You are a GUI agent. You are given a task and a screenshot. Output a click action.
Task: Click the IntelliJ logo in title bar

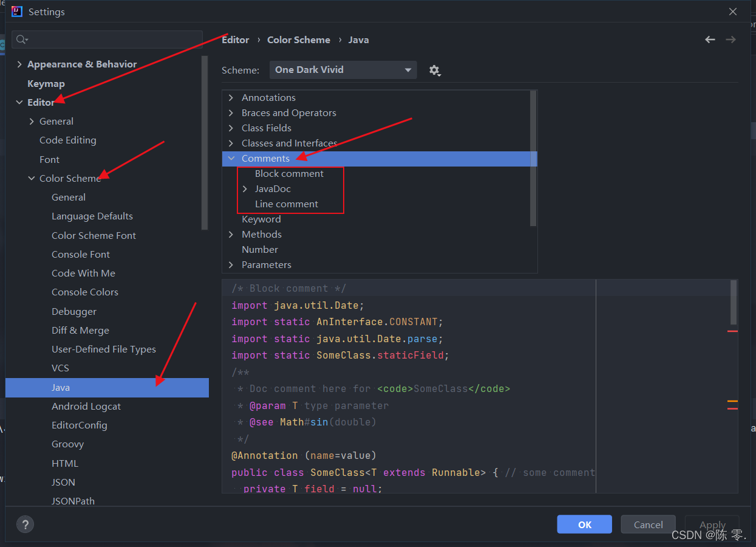point(17,12)
